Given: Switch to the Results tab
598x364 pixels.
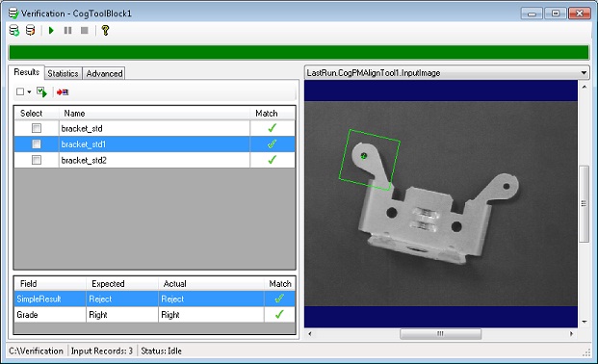Looking at the screenshot, I should tap(26, 72).
